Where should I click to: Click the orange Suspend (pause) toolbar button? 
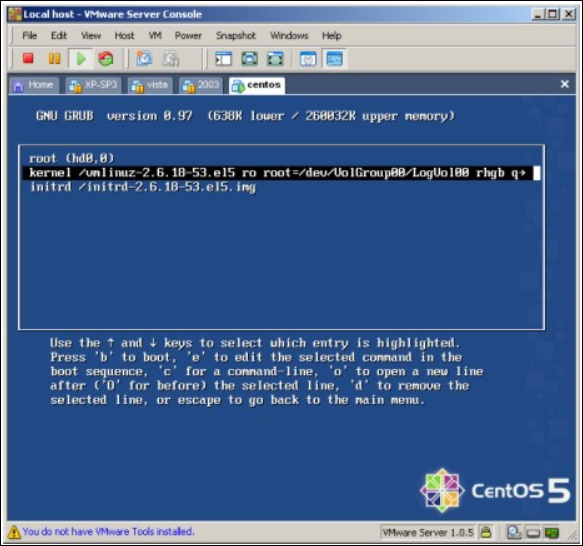(x=54, y=58)
